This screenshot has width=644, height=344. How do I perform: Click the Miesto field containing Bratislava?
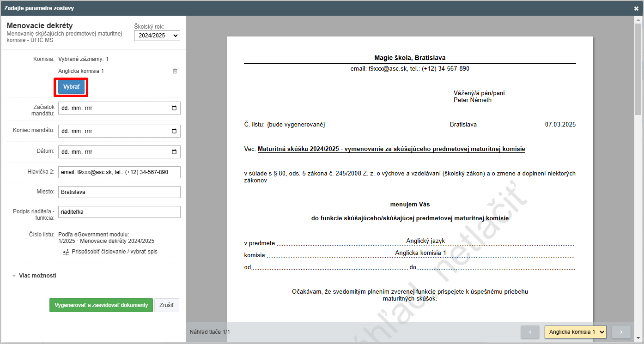click(119, 192)
